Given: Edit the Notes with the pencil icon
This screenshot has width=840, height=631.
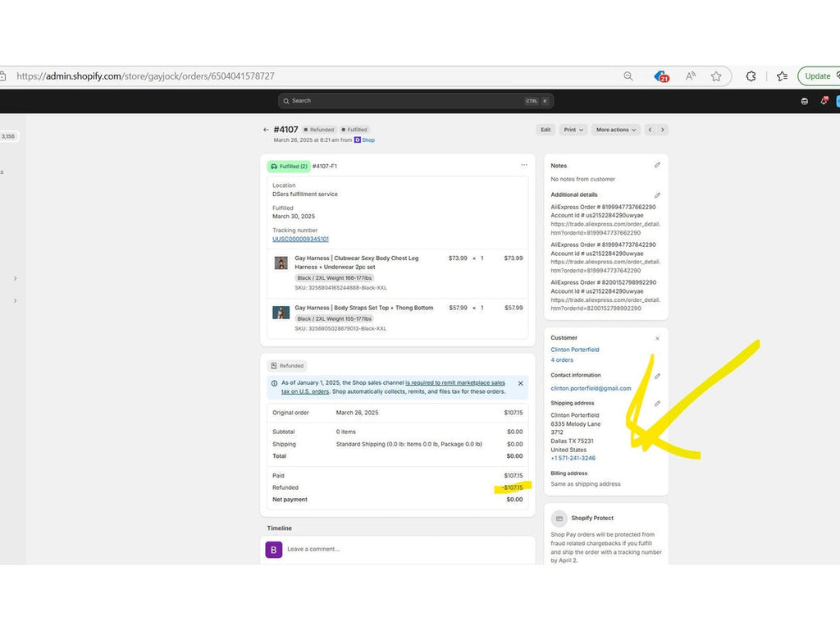Looking at the screenshot, I should coord(657,166).
